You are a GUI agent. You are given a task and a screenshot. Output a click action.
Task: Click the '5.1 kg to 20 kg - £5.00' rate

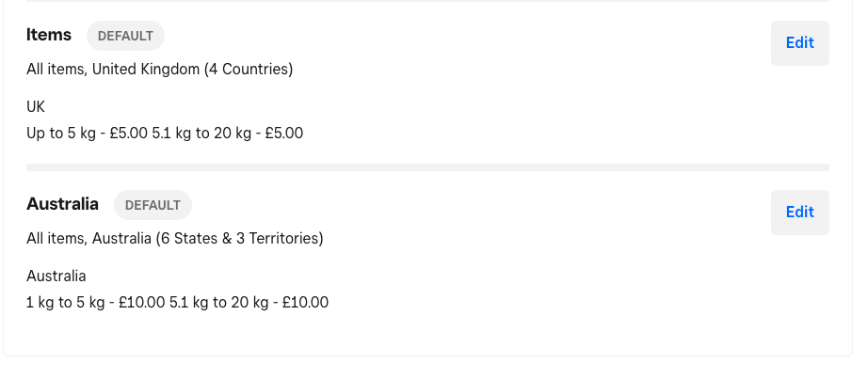[x=228, y=134]
